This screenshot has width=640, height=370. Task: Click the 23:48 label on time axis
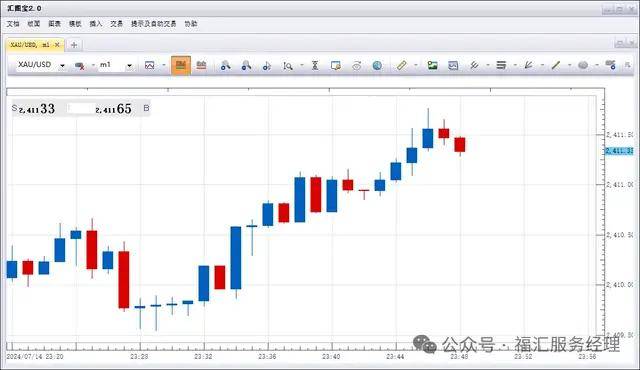coord(459,357)
